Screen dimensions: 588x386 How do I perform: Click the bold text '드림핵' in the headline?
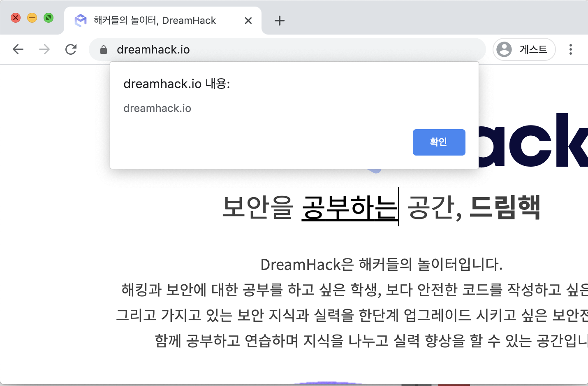tap(505, 207)
